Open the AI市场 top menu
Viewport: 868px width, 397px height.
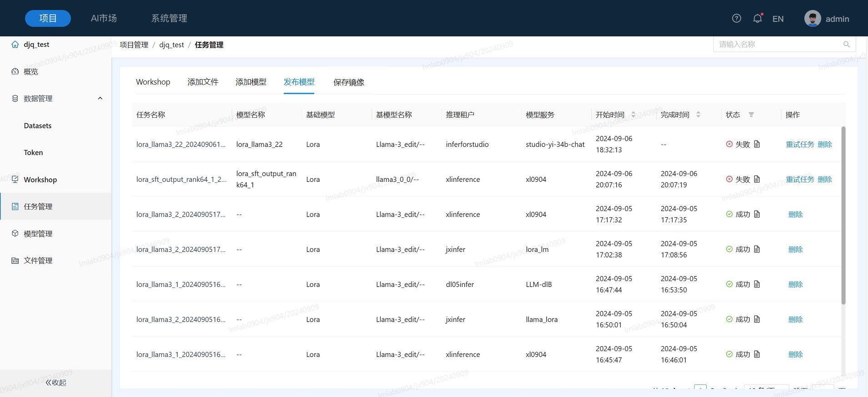(x=104, y=18)
